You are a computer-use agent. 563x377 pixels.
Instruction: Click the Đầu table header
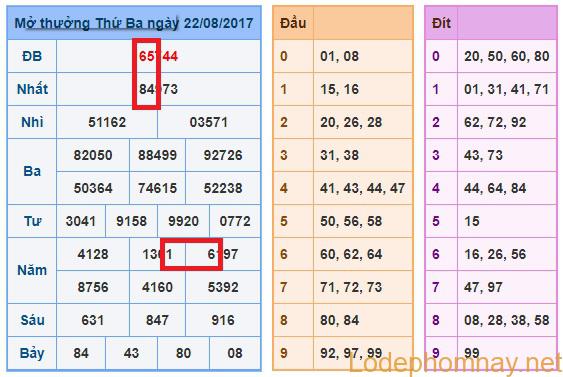click(x=293, y=23)
